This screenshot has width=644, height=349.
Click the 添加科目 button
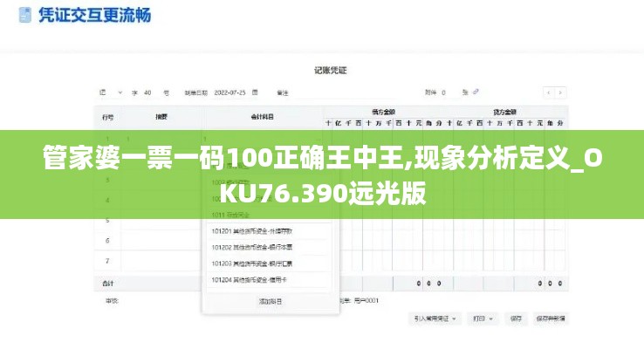click(271, 301)
